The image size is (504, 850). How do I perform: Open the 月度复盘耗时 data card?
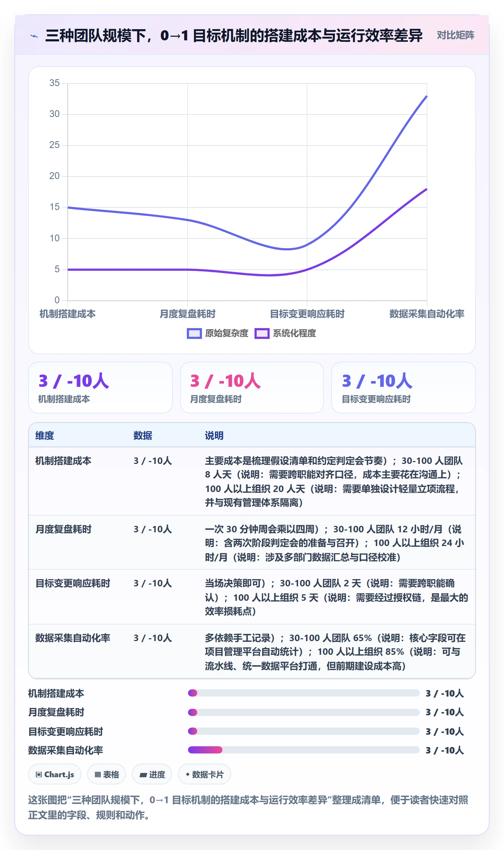coord(252,388)
